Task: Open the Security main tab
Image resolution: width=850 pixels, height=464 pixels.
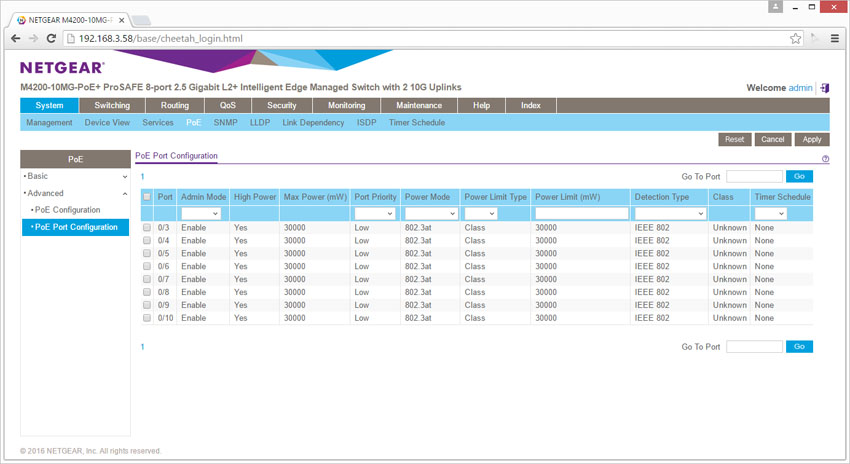Action: [282, 105]
